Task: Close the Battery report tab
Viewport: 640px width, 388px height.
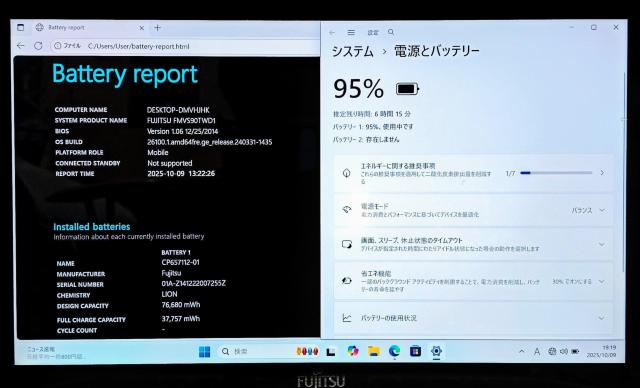Action: click(x=141, y=28)
